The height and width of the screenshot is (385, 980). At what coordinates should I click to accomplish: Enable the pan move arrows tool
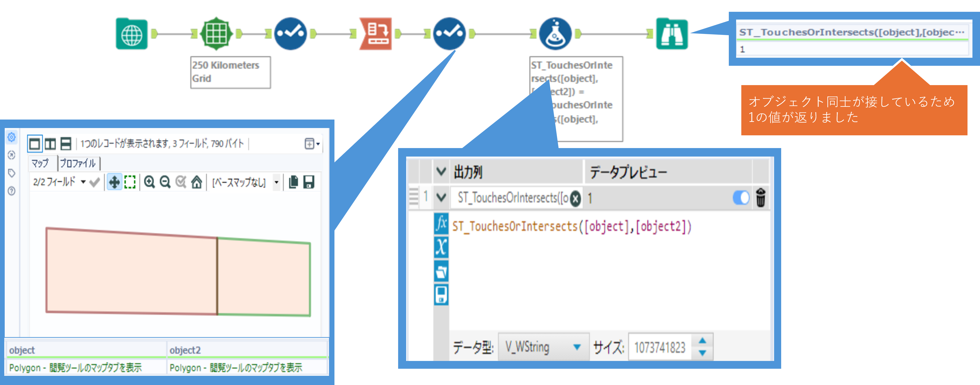(114, 182)
